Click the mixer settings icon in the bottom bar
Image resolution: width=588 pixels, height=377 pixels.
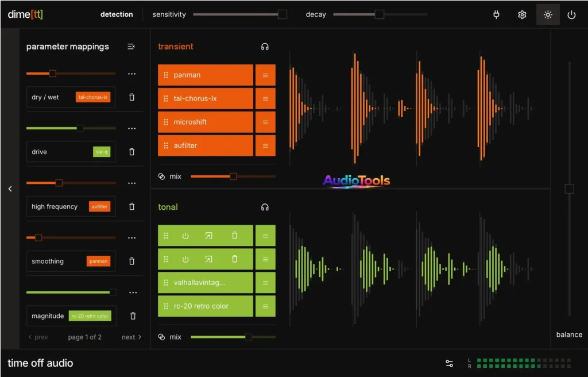(x=450, y=363)
